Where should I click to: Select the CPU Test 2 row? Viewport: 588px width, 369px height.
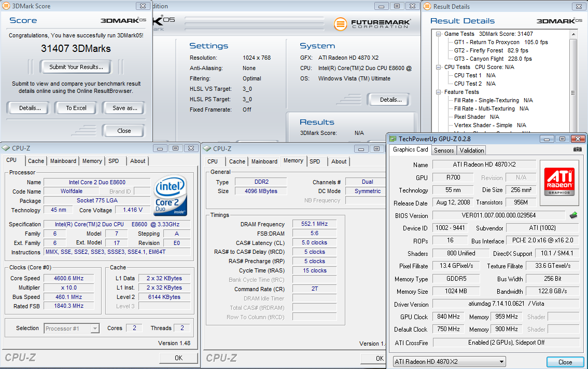474,84
